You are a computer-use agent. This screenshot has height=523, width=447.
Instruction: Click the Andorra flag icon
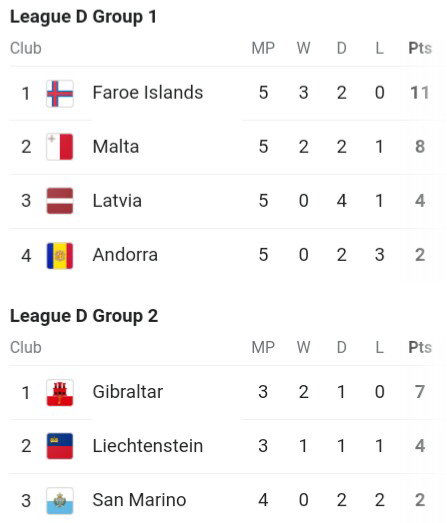click(60, 255)
